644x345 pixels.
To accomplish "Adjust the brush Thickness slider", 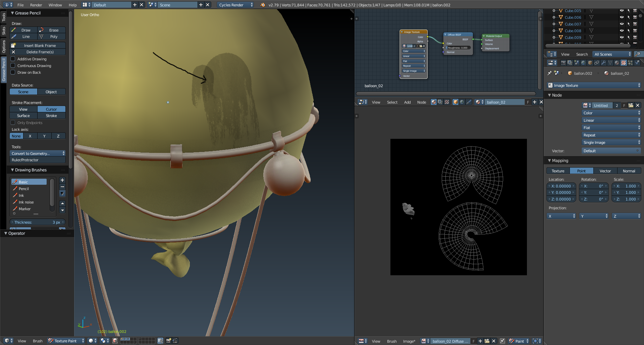I will click(38, 222).
